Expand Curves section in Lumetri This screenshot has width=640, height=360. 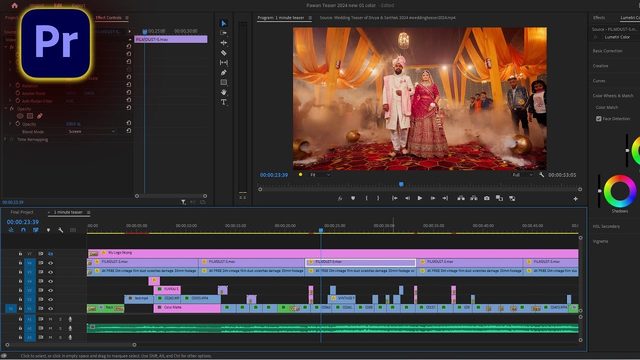click(x=599, y=81)
